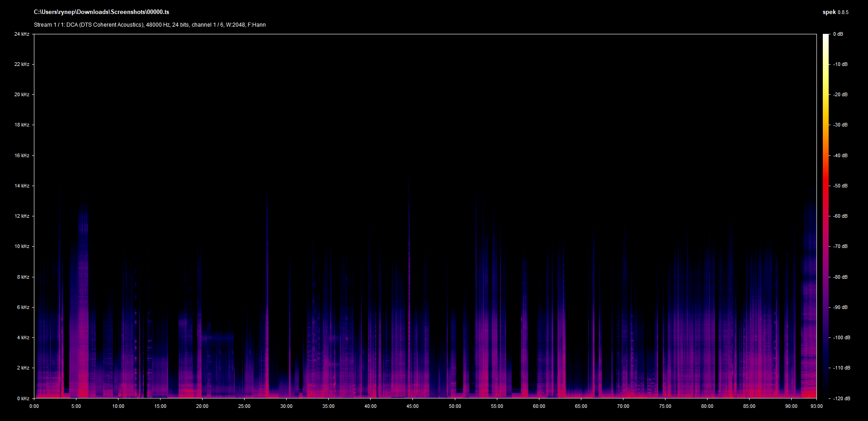Click the spek 0.8.5 version label
This screenshot has width=868, height=421.
[835, 12]
